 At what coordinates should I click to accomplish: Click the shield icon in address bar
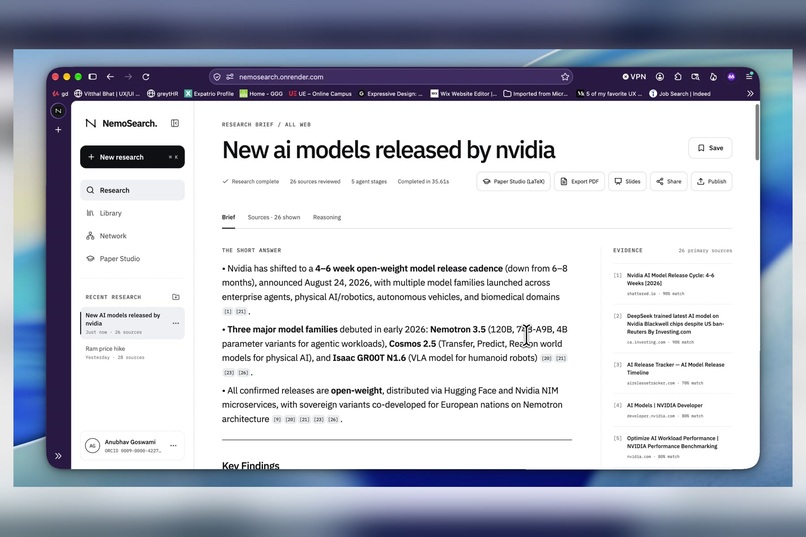[217, 77]
